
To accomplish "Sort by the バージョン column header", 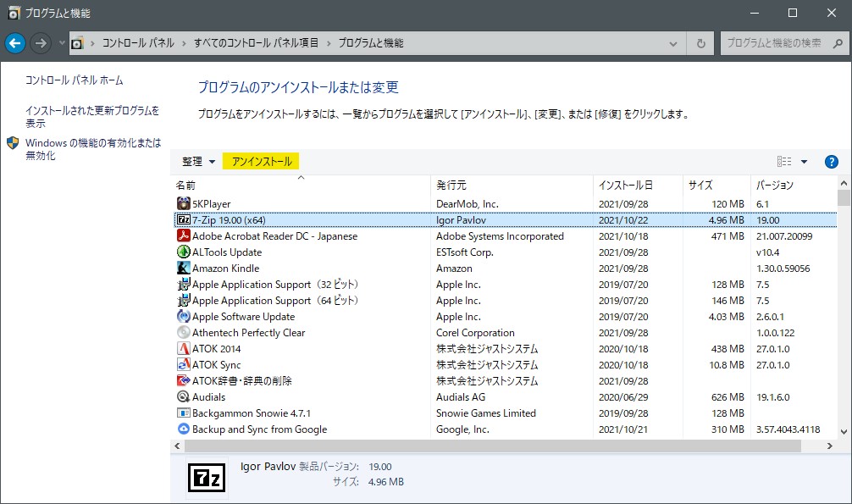I will tap(794, 185).
